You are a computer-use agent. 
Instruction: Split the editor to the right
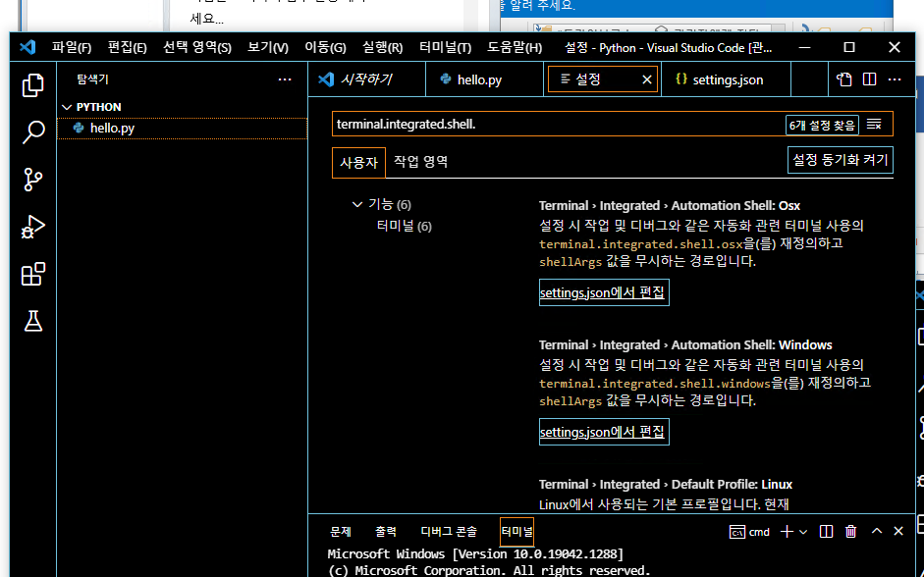(869, 79)
